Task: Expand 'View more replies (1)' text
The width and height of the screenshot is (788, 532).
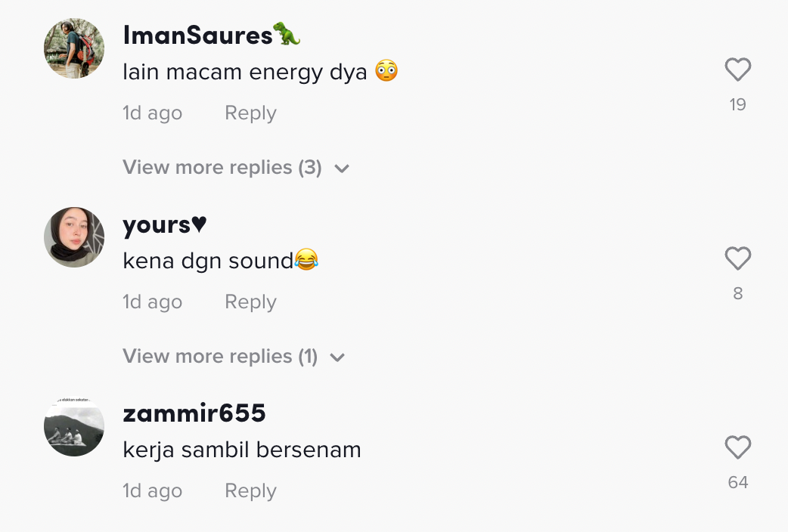Action: 220,357
